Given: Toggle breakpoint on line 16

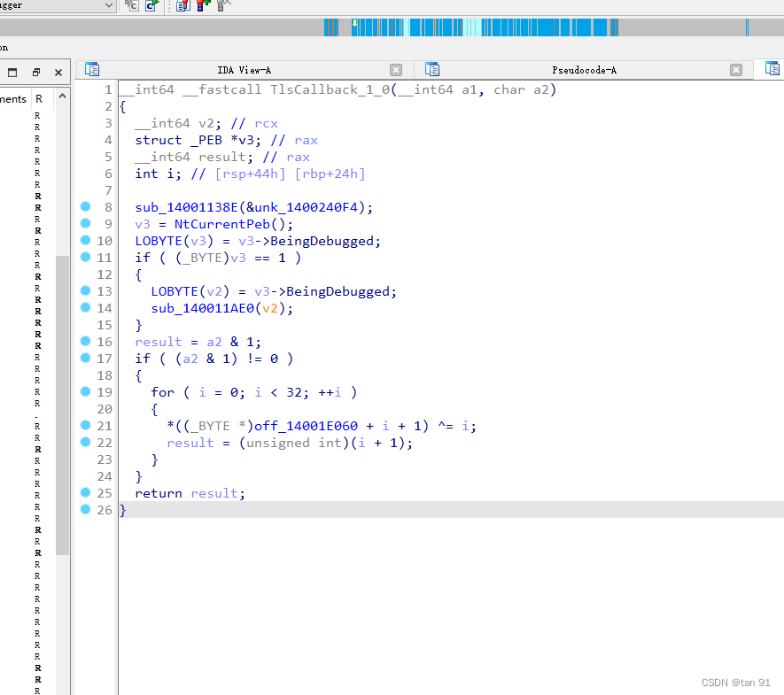Looking at the screenshot, I should [86, 341].
